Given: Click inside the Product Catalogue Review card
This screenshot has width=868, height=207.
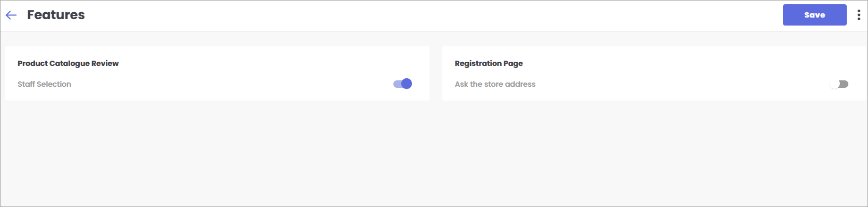Looking at the screenshot, I should tap(217, 73).
